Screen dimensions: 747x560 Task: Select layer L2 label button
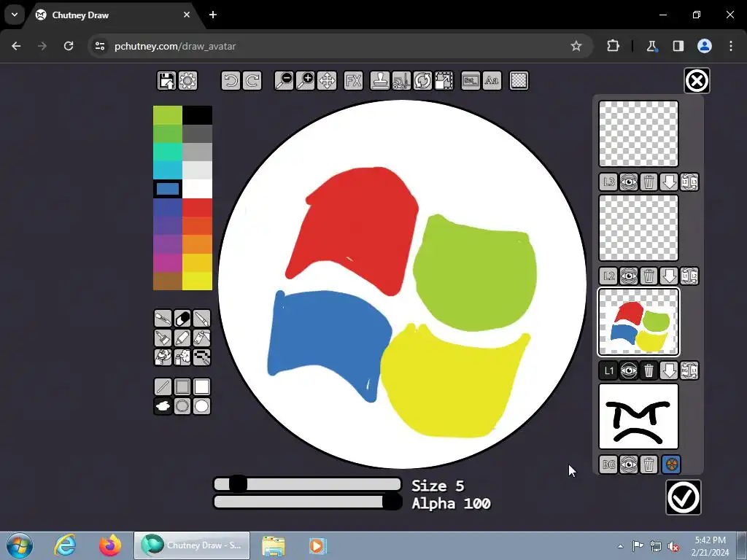pyautogui.click(x=608, y=276)
